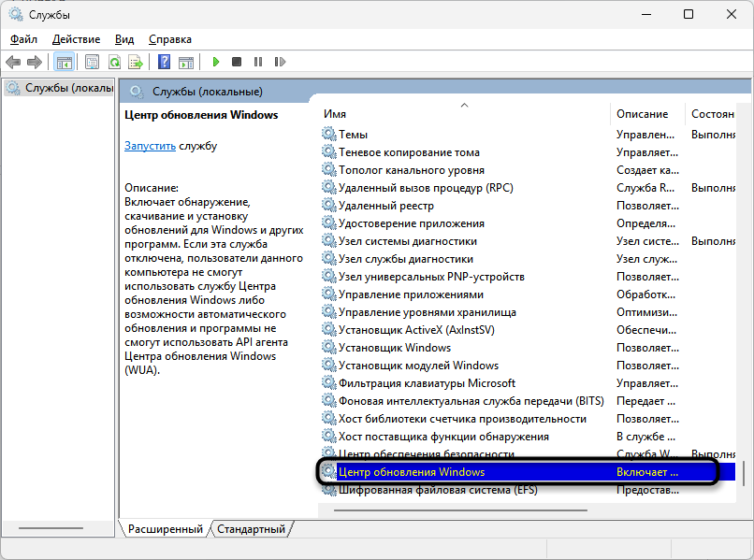Open the Файл menu
Image resolution: width=754 pixels, height=560 pixels.
pos(23,39)
